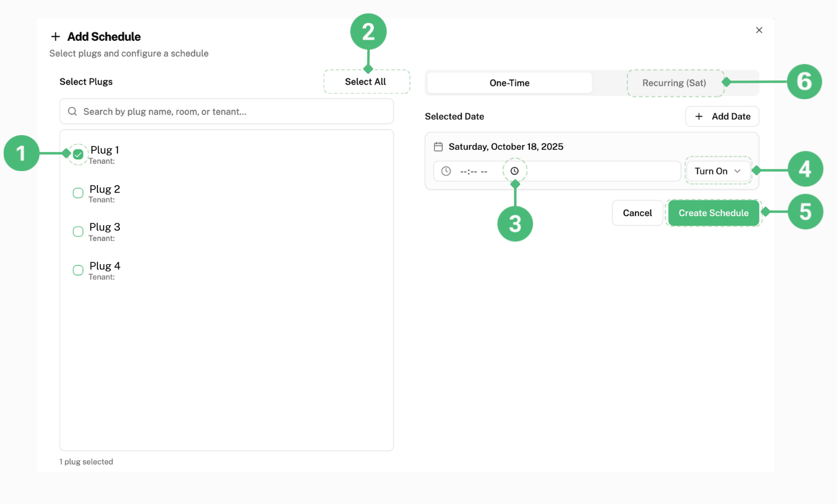The width and height of the screenshot is (837, 504).
Task: Tick the Plug 4 checkbox
Action: pos(78,270)
